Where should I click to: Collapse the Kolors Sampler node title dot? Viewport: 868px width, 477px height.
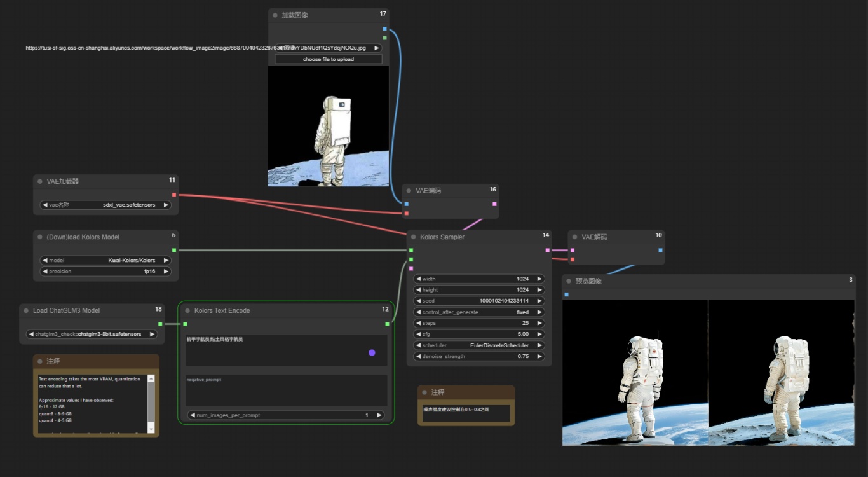point(414,237)
